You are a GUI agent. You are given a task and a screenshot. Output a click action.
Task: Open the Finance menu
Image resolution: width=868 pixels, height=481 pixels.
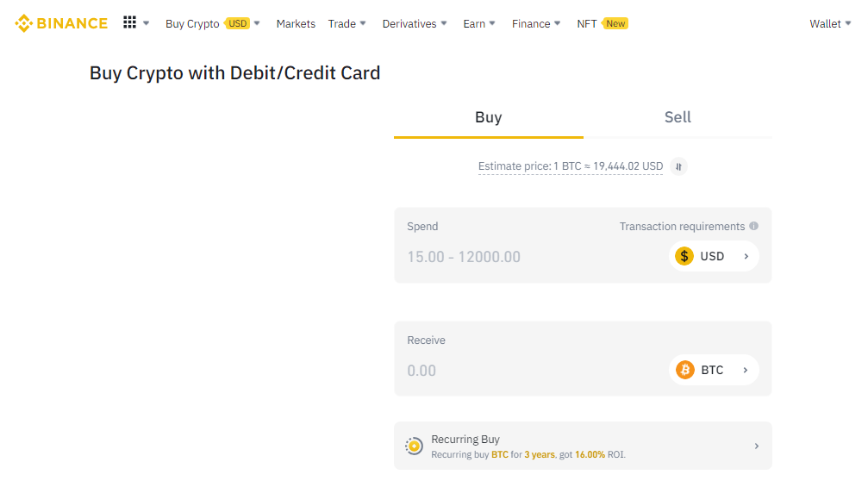coord(530,24)
